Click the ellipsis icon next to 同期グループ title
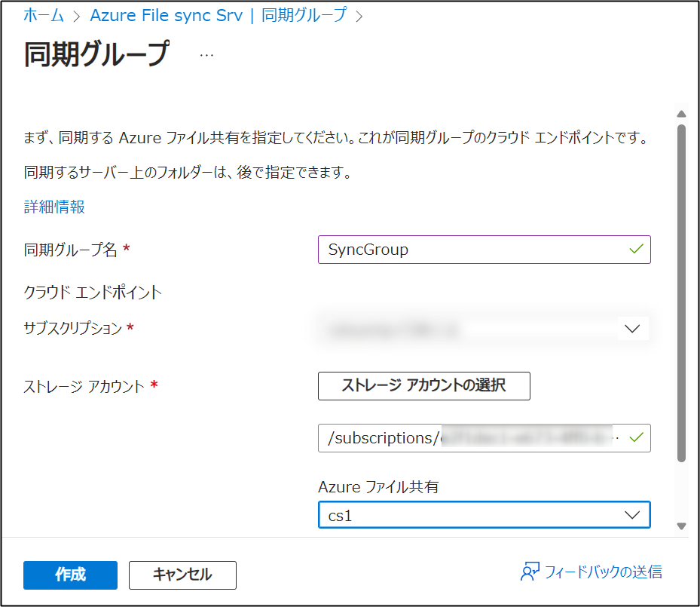Viewport: 700px width, 607px height. tap(206, 54)
